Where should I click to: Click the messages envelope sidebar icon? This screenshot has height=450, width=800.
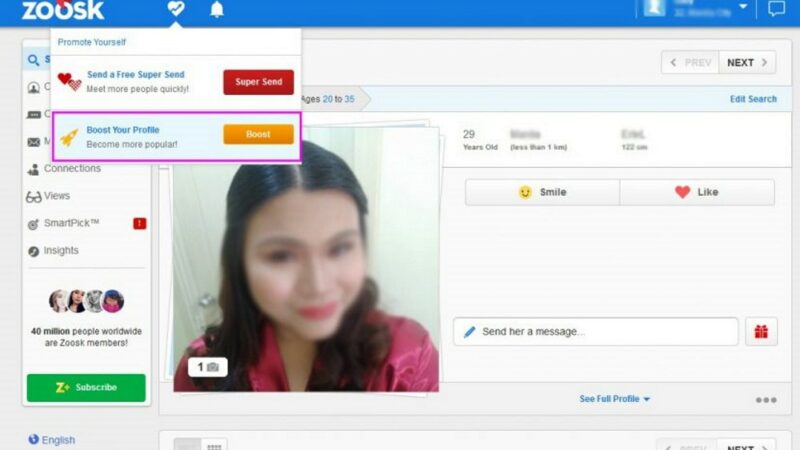point(34,142)
